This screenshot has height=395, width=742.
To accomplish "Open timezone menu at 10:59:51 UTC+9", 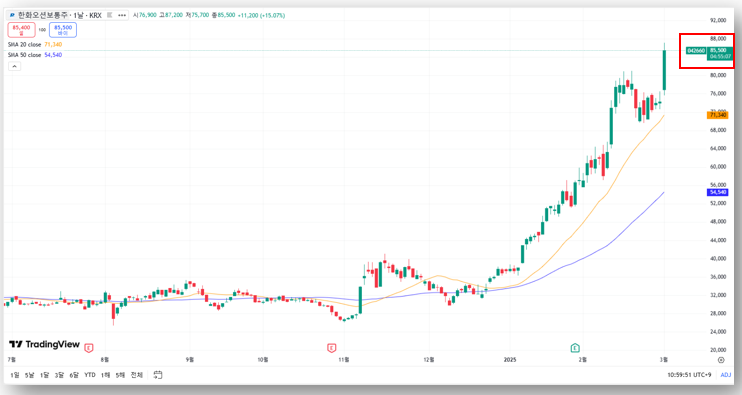I will pos(689,375).
